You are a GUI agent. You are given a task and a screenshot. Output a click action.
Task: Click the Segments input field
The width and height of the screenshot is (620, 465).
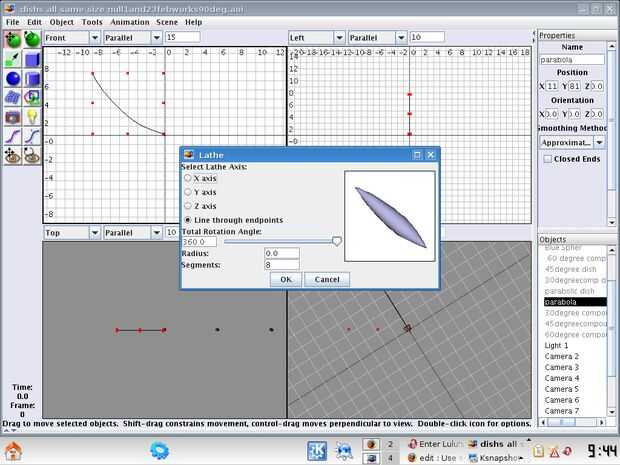pyautogui.click(x=282, y=265)
